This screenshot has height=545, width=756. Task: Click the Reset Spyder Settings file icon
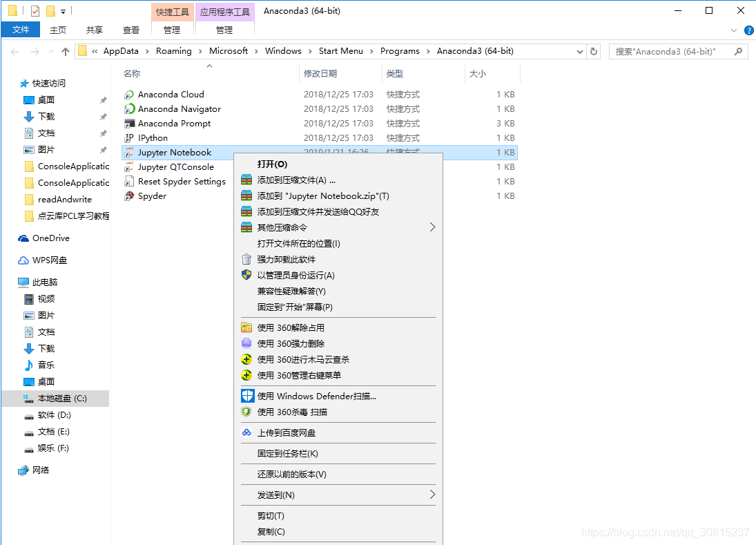pos(128,182)
